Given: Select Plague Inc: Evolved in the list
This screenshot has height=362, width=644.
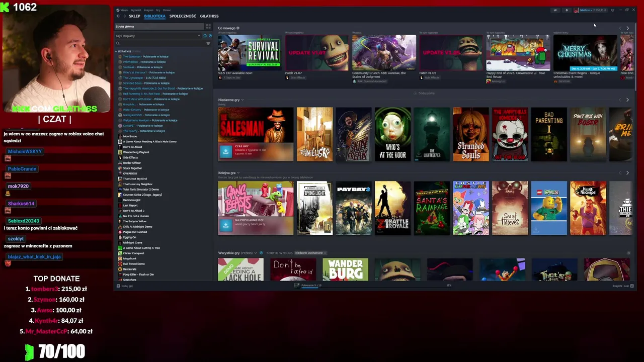Looking at the screenshot, I should (135, 232).
